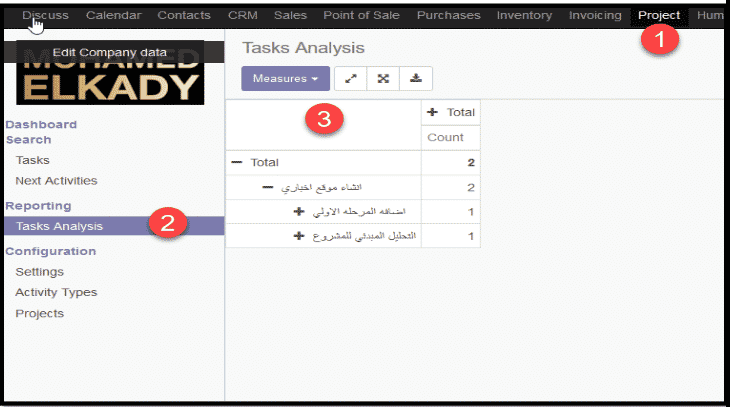Open Next Activities in the sidebar

click(x=56, y=181)
